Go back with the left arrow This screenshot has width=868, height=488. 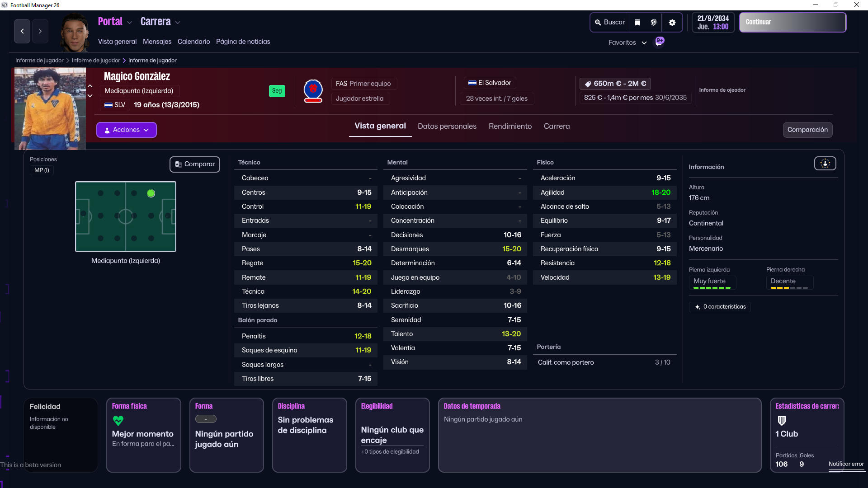[x=22, y=31]
